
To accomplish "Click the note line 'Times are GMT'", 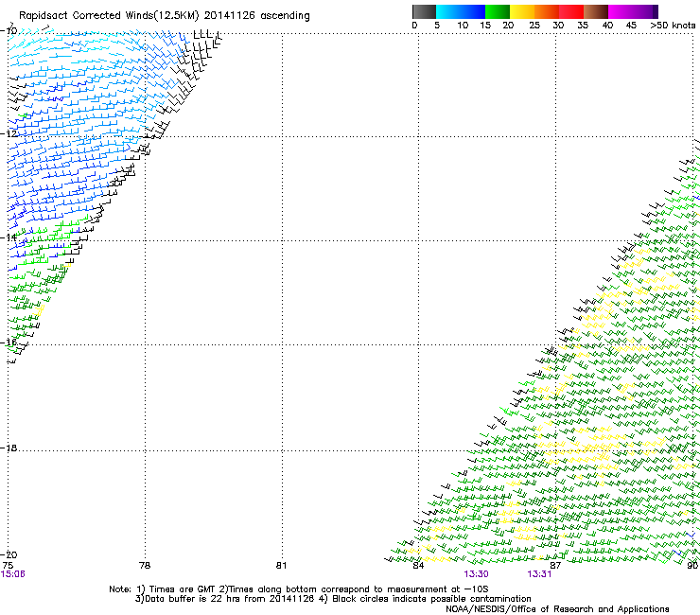I will tap(183, 589).
